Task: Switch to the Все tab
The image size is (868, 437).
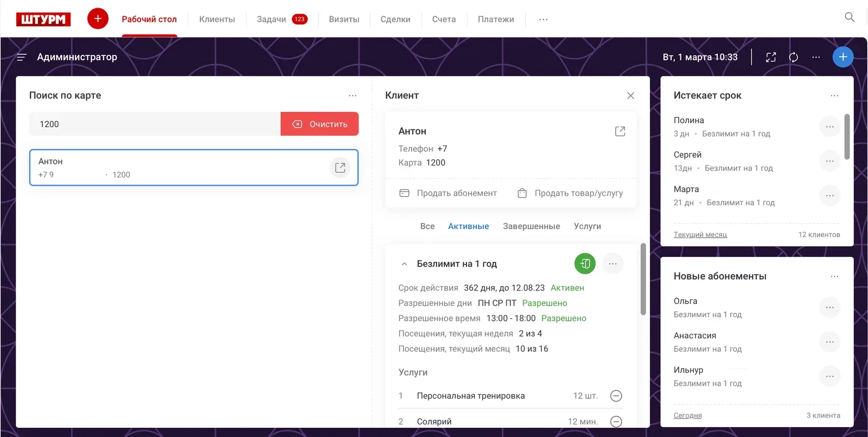Action: point(427,226)
